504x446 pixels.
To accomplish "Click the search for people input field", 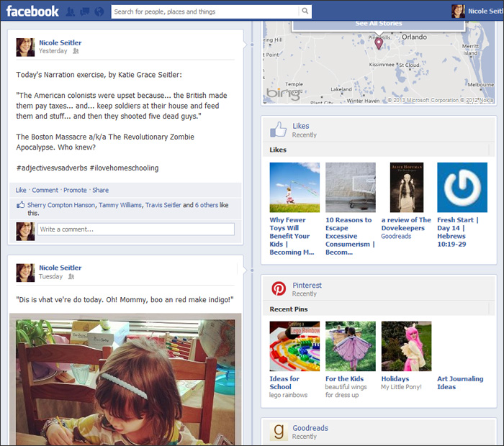I will point(205,12).
